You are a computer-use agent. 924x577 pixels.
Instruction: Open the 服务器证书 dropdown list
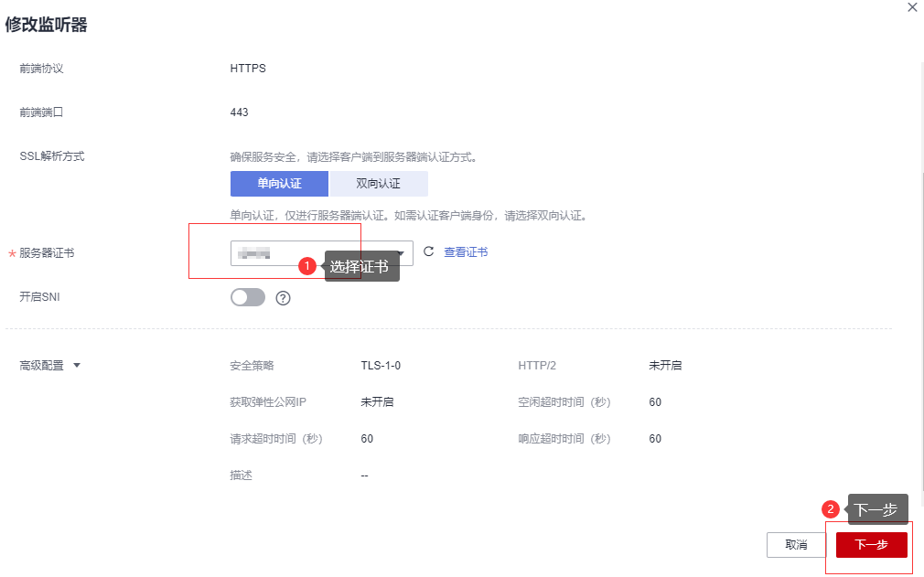click(401, 253)
